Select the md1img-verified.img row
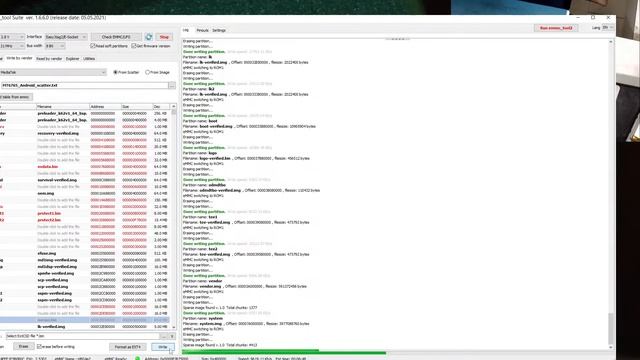The height and width of the screenshot is (360, 640). [x=84, y=260]
